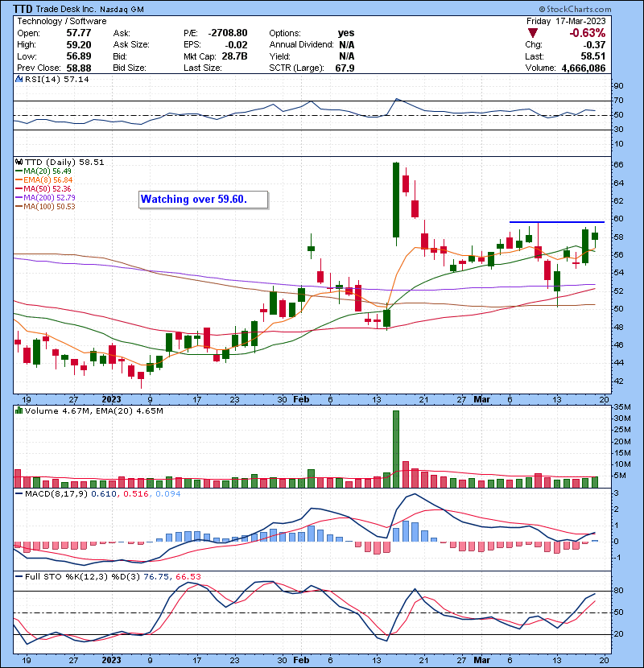Click the EPS value -0.02
This screenshot has width=644, height=668.
[x=236, y=45]
